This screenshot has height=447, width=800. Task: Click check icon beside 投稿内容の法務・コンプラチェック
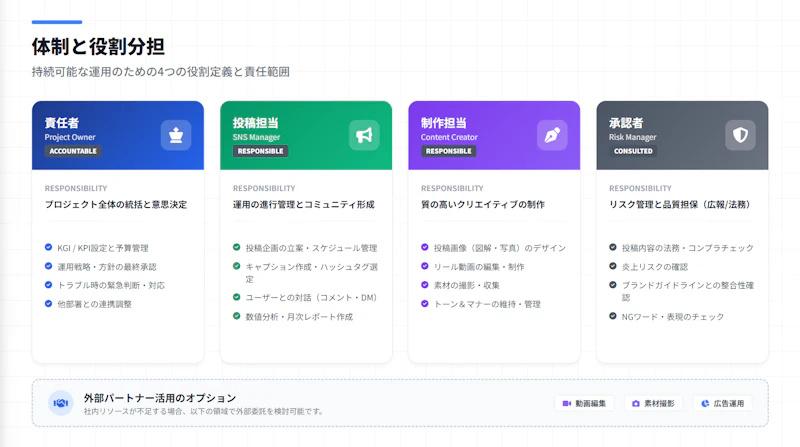click(x=613, y=247)
